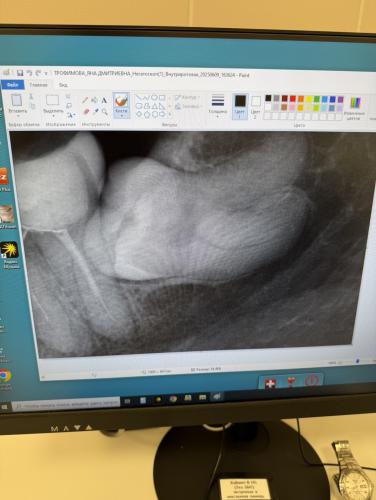The image size is (376, 500).
Task: Select the Fill with color bucket
Action: coord(95,100)
